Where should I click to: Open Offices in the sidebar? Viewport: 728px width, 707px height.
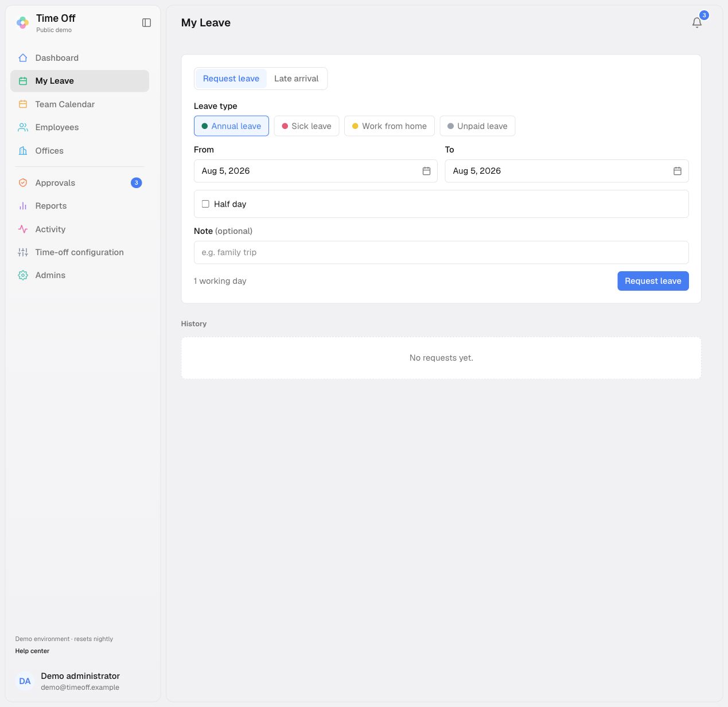pyautogui.click(x=80, y=151)
